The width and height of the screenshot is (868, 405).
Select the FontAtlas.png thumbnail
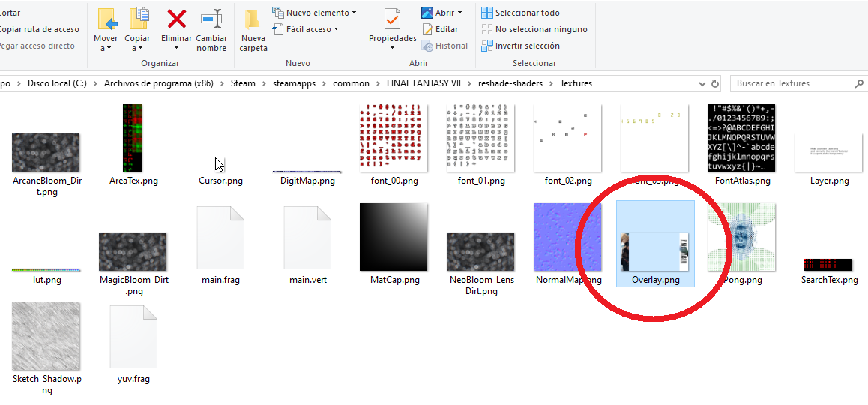tap(741, 138)
